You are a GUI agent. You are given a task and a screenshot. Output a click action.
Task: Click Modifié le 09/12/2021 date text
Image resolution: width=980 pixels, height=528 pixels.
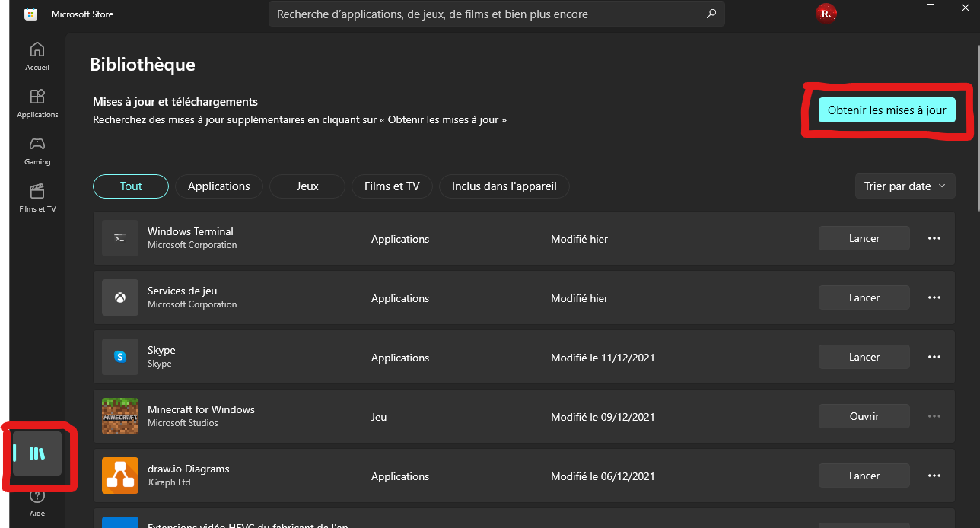(603, 417)
